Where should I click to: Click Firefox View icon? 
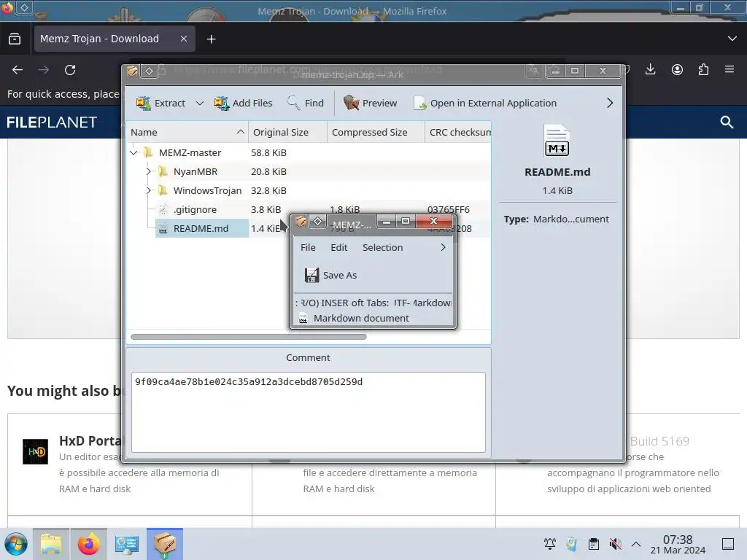click(x=15, y=39)
